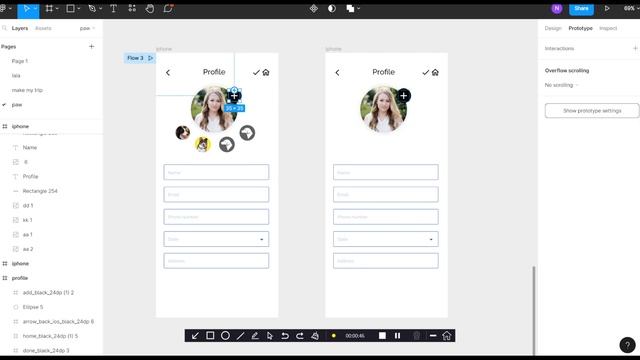Click the Create component icon

point(313,9)
